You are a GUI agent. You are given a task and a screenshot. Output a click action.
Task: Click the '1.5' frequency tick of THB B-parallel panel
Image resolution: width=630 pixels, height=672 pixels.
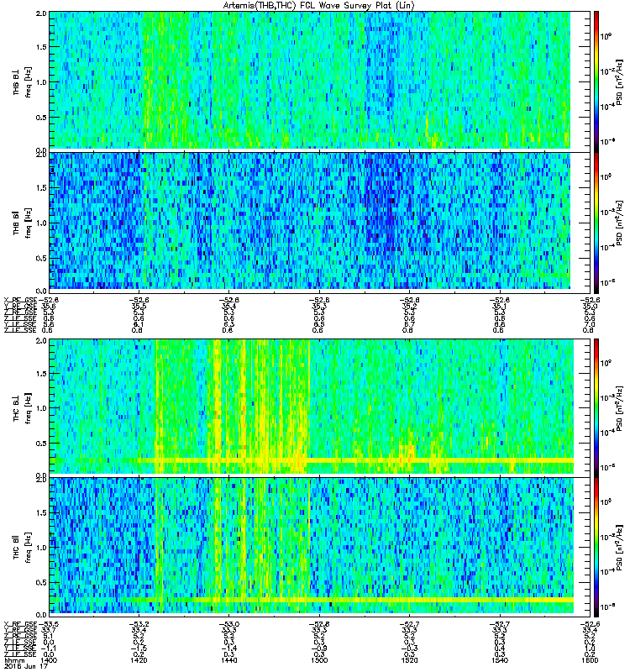pyautogui.click(x=41, y=187)
